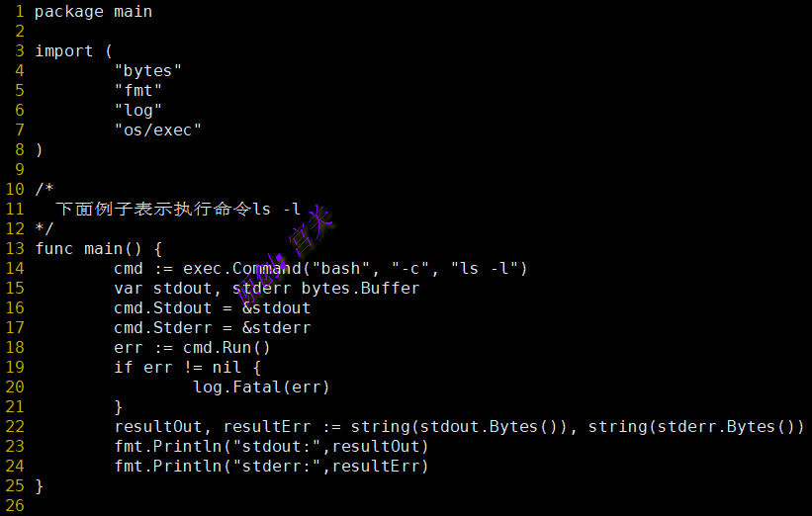812x516 pixels.
Task: Click the &stderr assignment value
Action: [x=276, y=328]
